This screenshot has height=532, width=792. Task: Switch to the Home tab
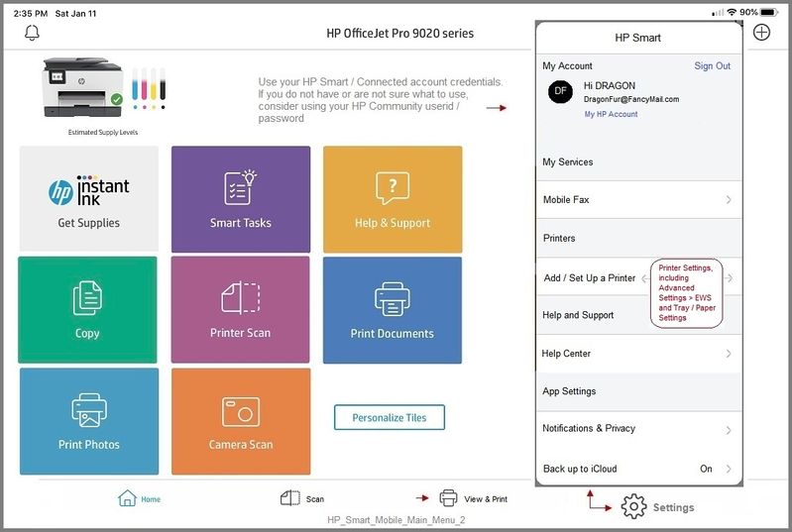tap(139, 498)
